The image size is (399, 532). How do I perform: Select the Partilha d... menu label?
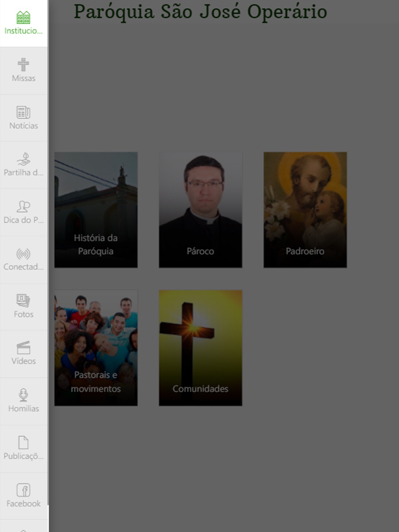coord(24,172)
